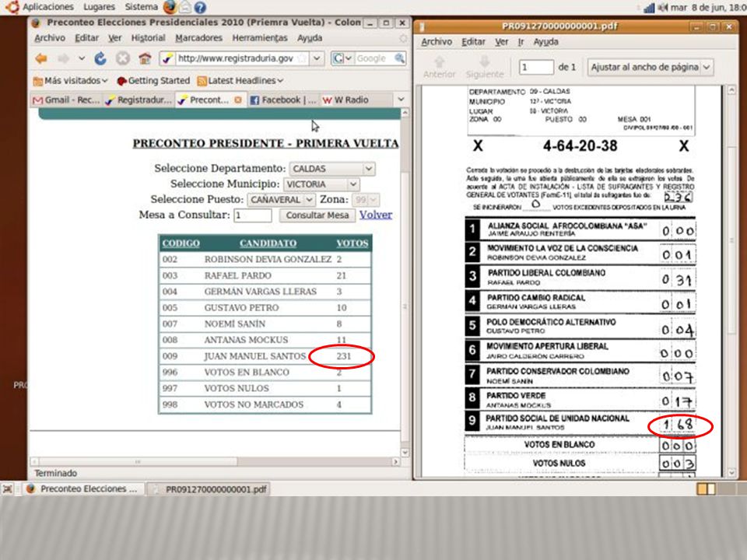Open Latest Headlines feed bookmark
The width and height of the screenshot is (747, 560).
coord(240,81)
